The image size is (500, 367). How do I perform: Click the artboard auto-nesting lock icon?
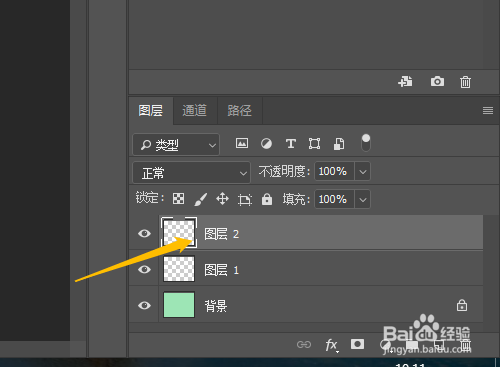[245, 200]
